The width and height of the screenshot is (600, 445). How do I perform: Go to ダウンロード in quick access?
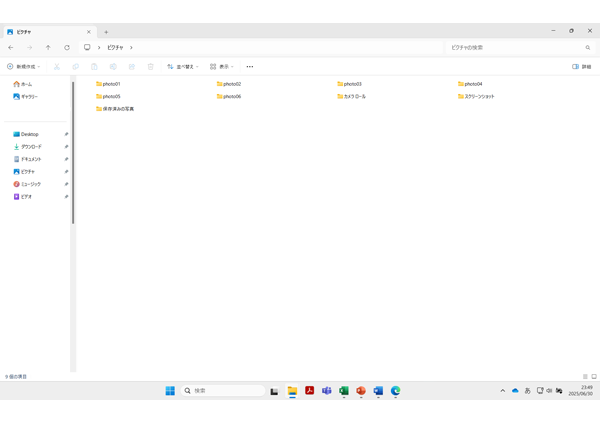pos(30,147)
